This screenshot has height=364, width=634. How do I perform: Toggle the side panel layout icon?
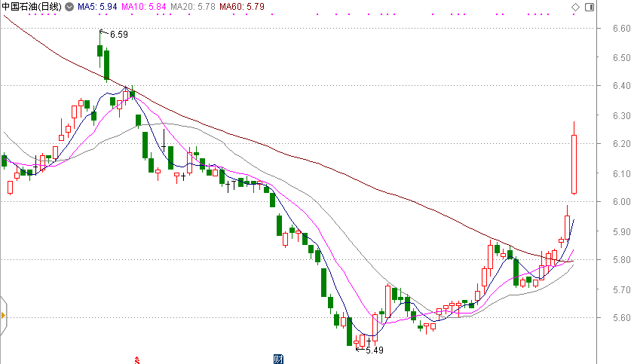(589, 7)
